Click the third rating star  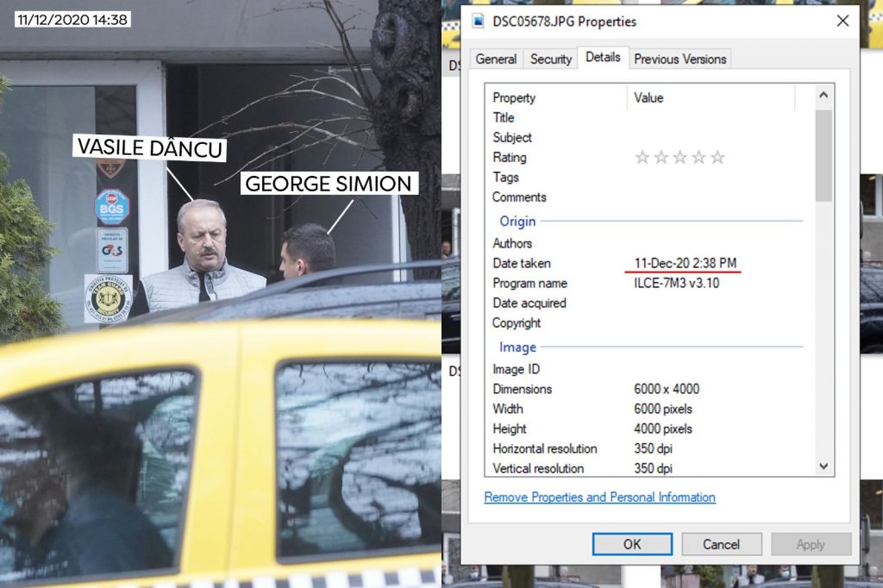[x=679, y=158]
